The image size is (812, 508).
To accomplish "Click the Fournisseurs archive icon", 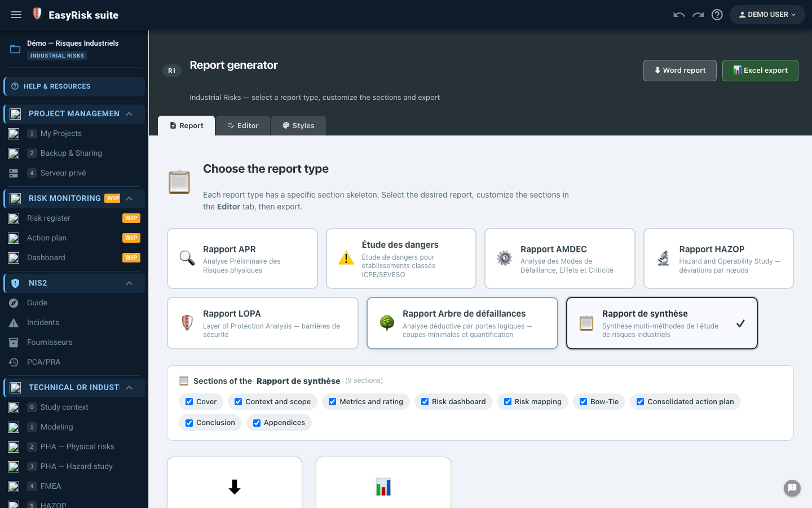I will click(x=14, y=342).
